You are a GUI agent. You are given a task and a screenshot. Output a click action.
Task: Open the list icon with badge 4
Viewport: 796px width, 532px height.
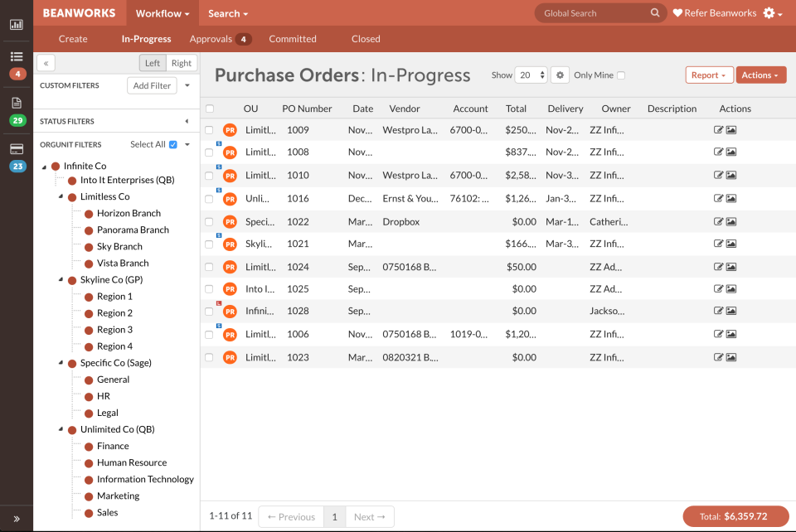tap(17, 56)
